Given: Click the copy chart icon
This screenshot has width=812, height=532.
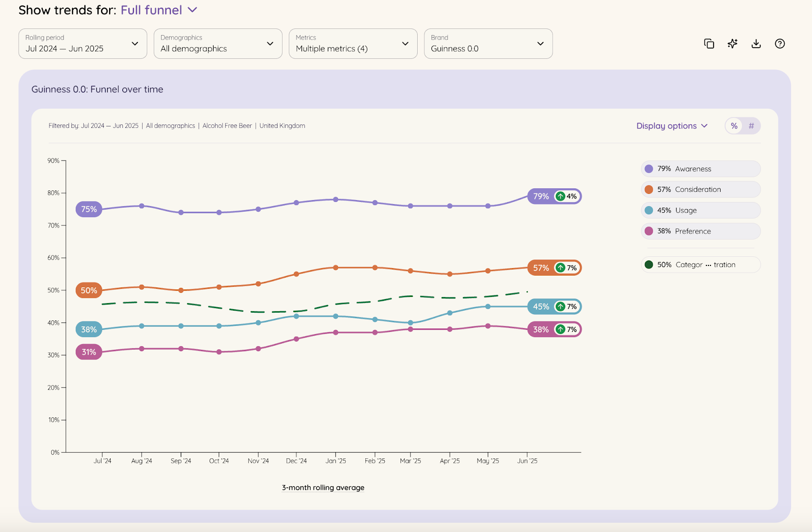Looking at the screenshot, I should pyautogui.click(x=709, y=44).
